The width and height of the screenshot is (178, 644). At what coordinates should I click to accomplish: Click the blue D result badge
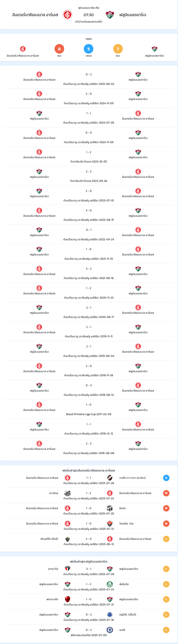tap(166, 478)
